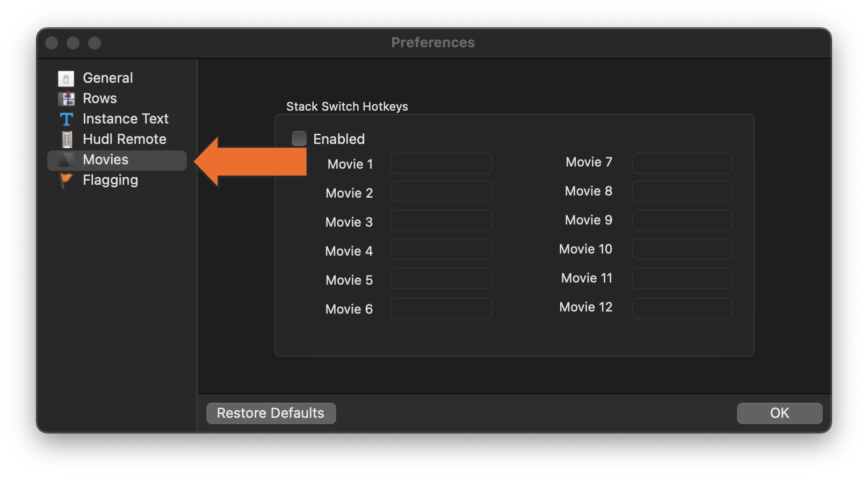Click the 'Movie 12' label text

pyautogui.click(x=586, y=307)
